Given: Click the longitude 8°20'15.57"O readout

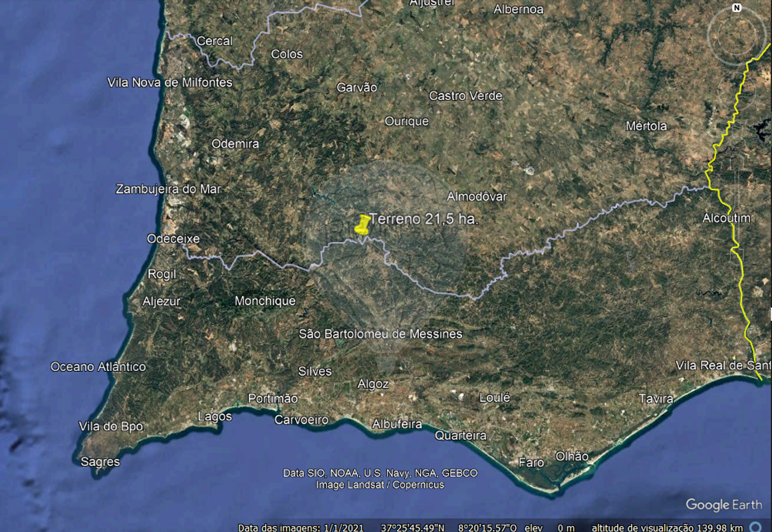Looking at the screenshot, I should [487, 527].
